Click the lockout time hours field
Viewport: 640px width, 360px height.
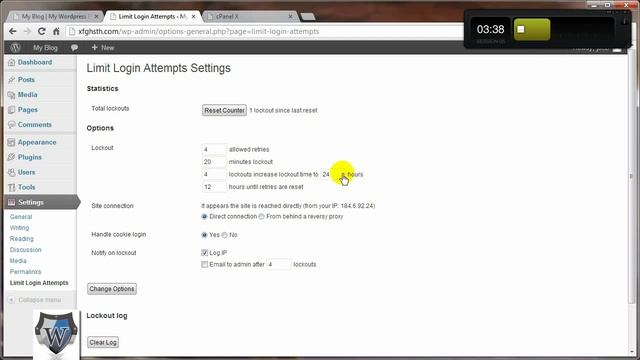click(332, 174)
